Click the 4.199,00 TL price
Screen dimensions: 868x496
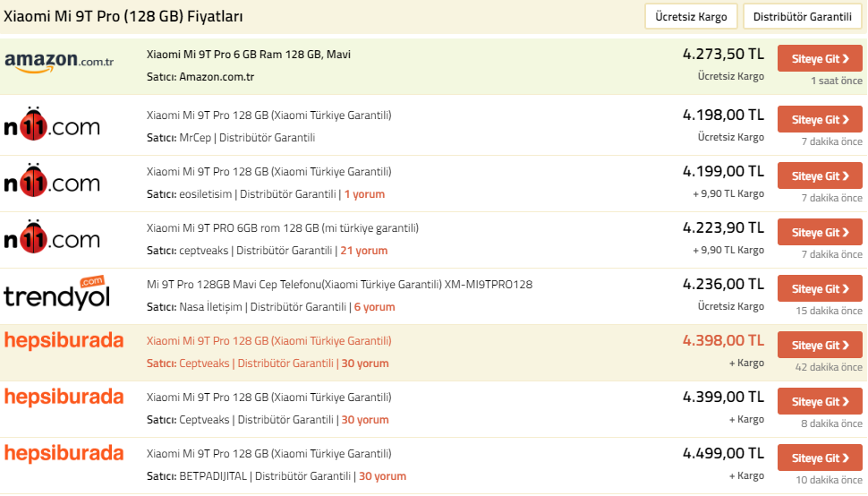point(723,172)
